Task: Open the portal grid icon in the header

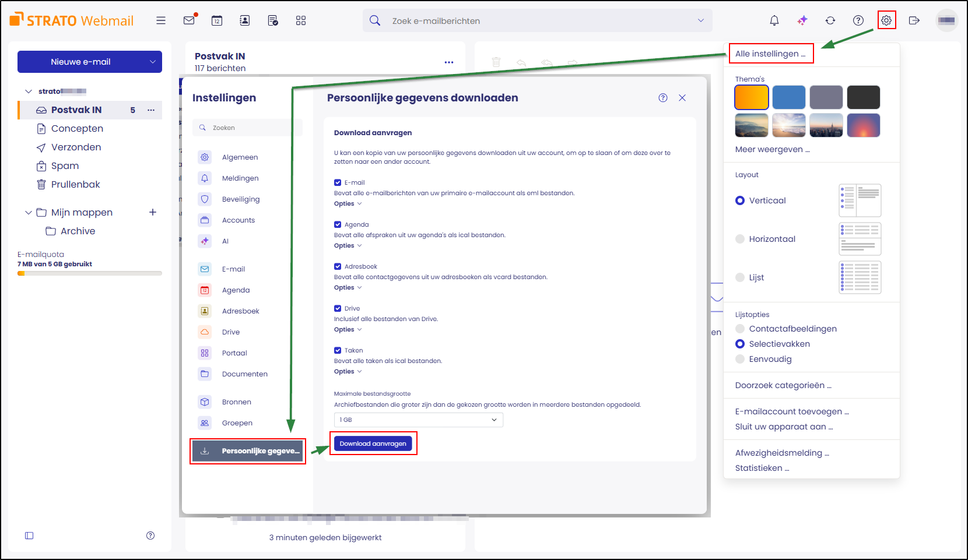Action: [x=301, y=20]
